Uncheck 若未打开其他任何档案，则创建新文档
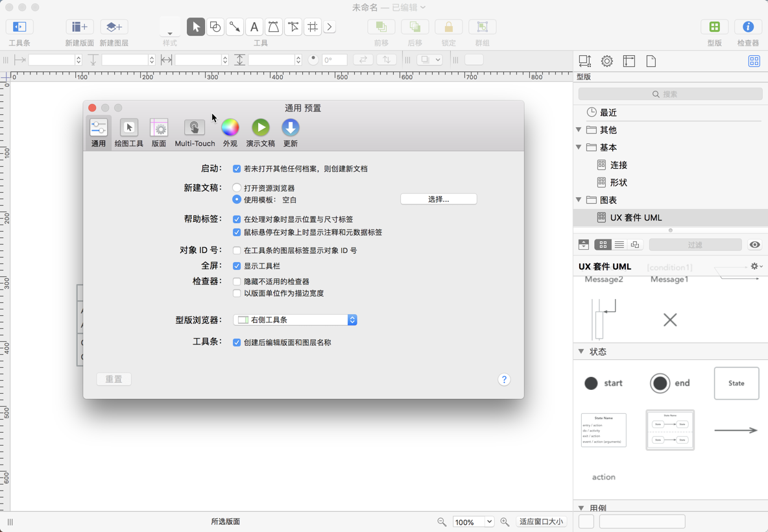768x532 pixels. tap(237, 169)
